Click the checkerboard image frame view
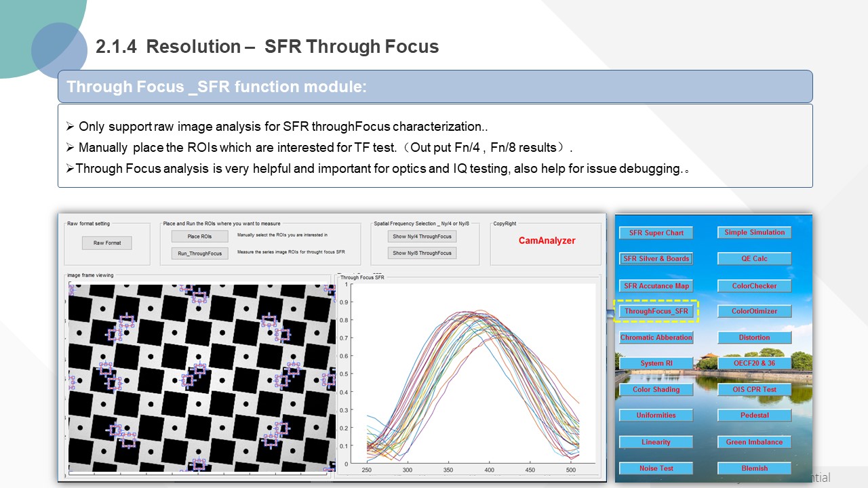Viewport: 868px width, 488px height. [x=202, y=378]
